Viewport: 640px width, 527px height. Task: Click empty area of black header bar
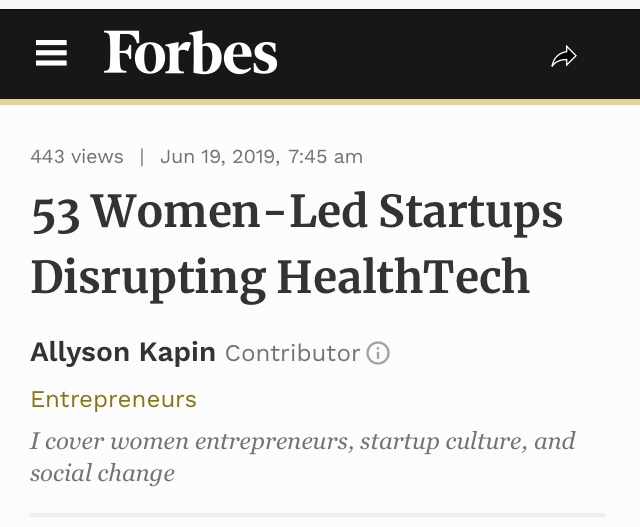(420, 54)
